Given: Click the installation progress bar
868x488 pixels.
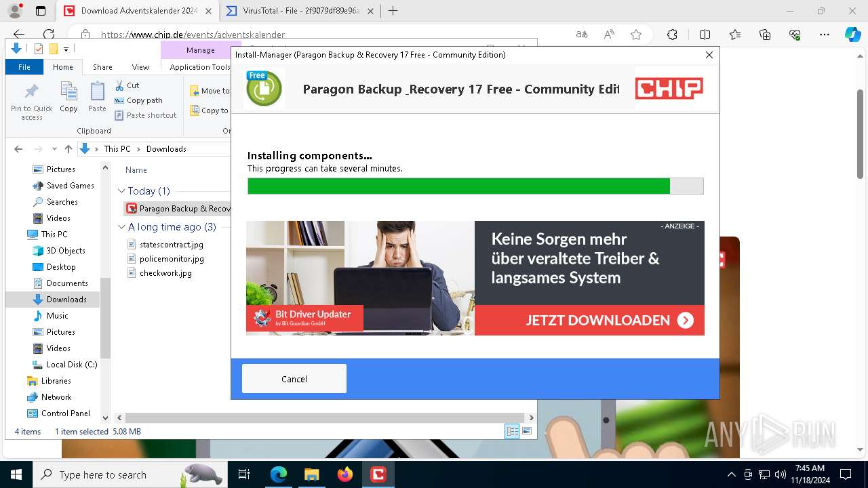Looking at the screenshot, I should [475, 186].
